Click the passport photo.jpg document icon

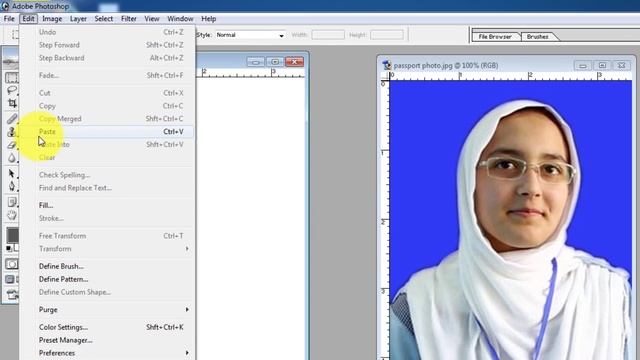(386, 65)
